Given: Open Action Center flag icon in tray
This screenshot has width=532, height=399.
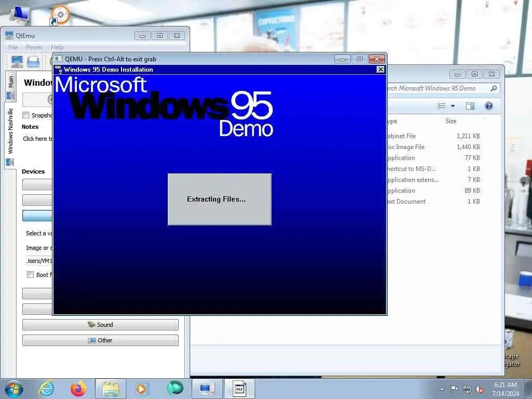Looking at the screenshot, I should 454,389.
